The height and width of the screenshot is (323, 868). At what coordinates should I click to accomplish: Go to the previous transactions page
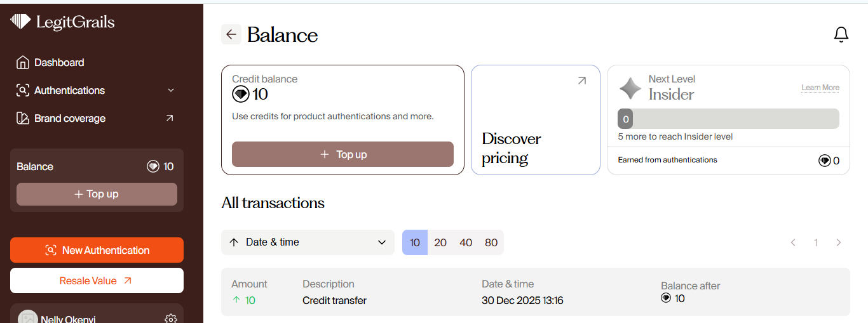click(x=793, y=242)
